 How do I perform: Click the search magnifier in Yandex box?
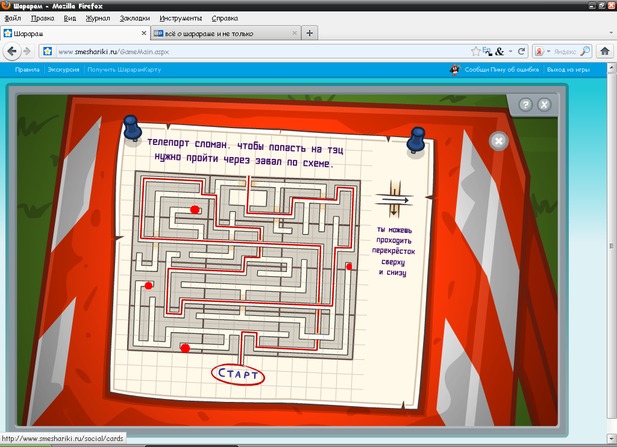(x=585, y=51)
